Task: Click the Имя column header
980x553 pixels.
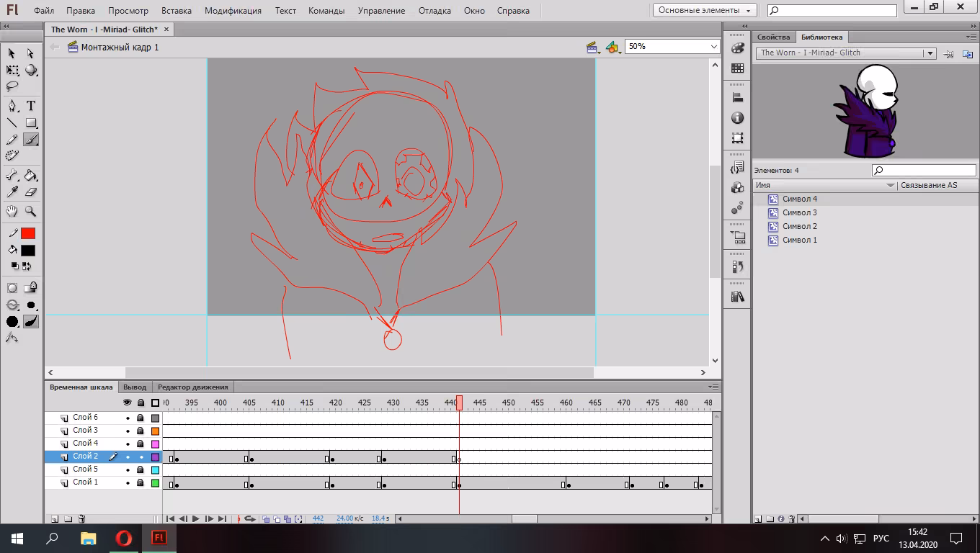Action: tap(824, 185)
